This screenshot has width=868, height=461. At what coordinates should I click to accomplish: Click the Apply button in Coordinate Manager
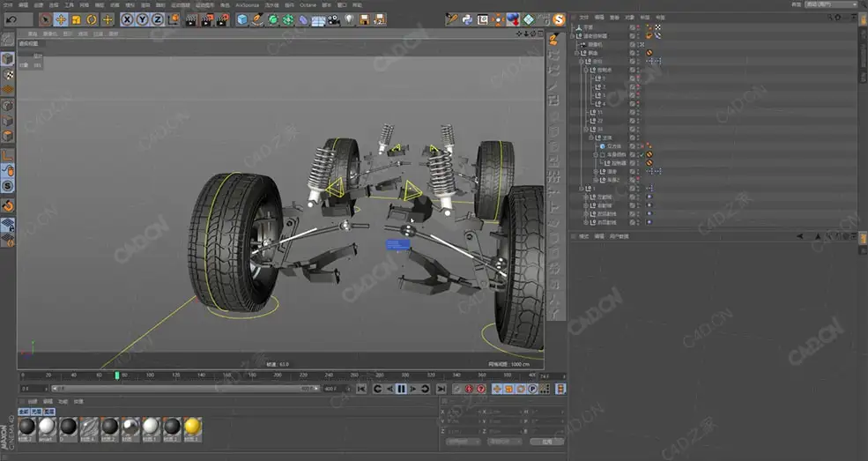click(547, 442)
